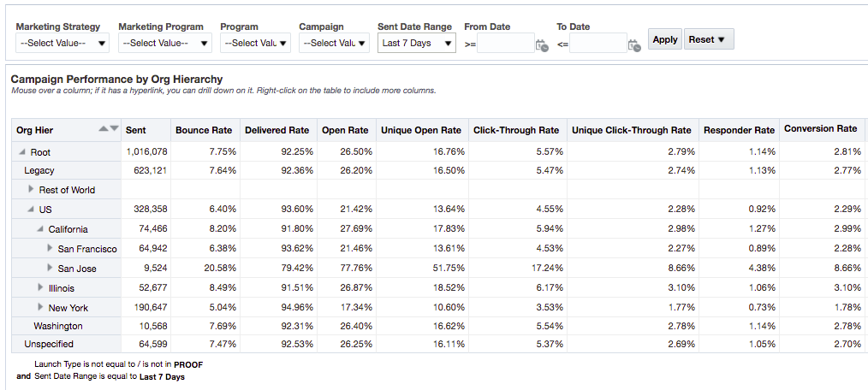868x390 pixels.
Task: Focus the From Date input field
Action: (505, 44)
